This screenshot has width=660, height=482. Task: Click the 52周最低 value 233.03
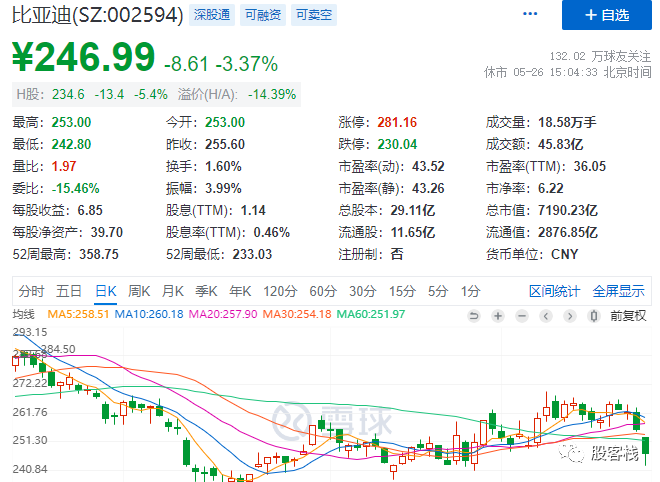coord(252,254)
